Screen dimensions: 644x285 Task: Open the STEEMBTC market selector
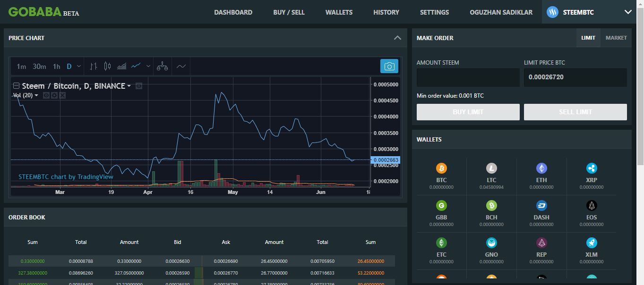(x=590, y=12)
